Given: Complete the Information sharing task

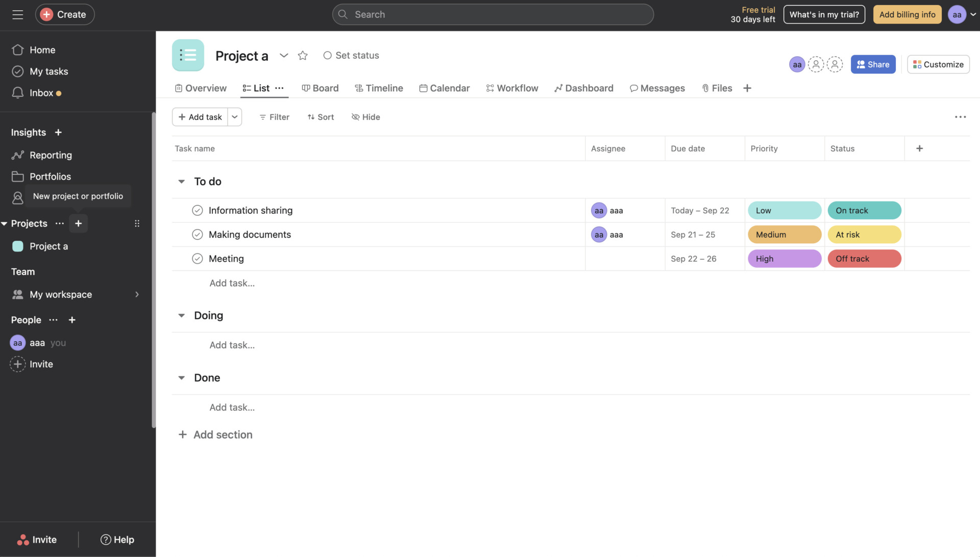Looking at the screenshot, I should click(198, 210).
